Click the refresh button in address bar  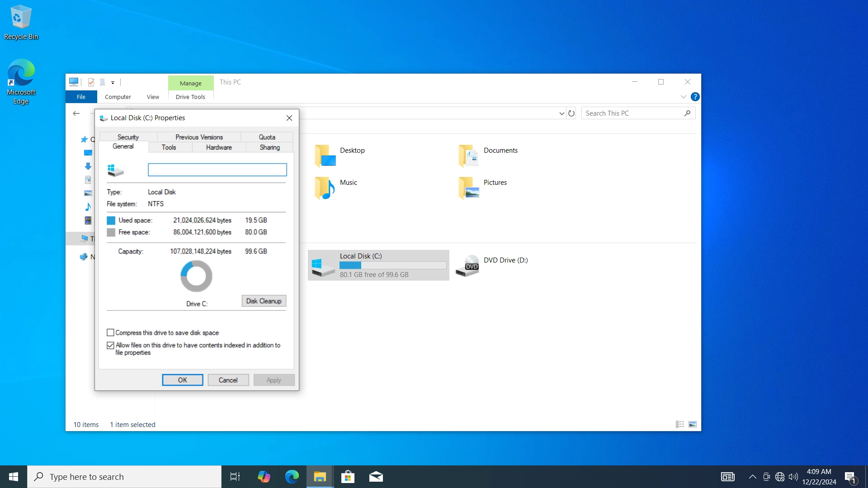point(571,113)
